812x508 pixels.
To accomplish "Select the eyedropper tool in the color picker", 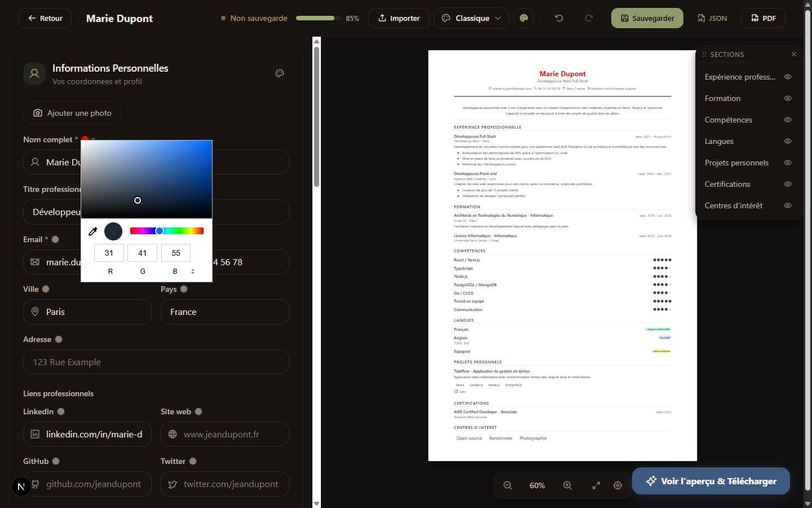I will coord(92,231).
